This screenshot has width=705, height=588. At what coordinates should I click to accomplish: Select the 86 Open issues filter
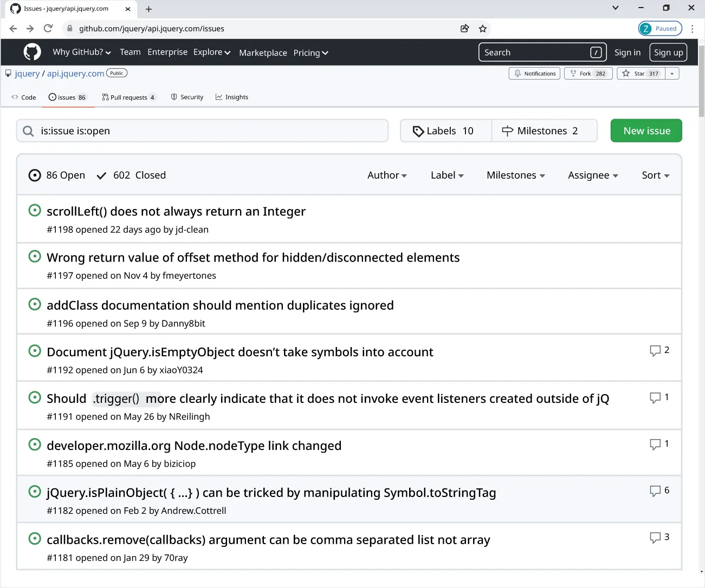click(x=56, y=175)
